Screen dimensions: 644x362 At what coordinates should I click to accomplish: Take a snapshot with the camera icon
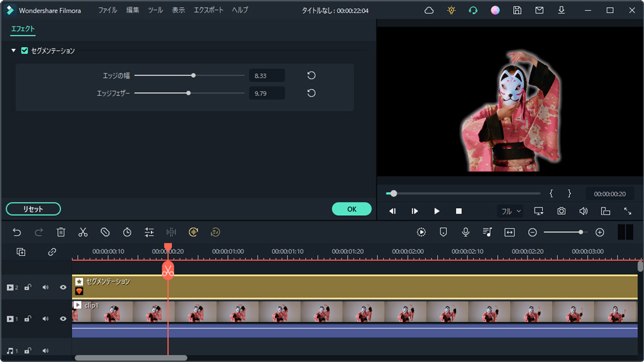click(x=562, y=211)
